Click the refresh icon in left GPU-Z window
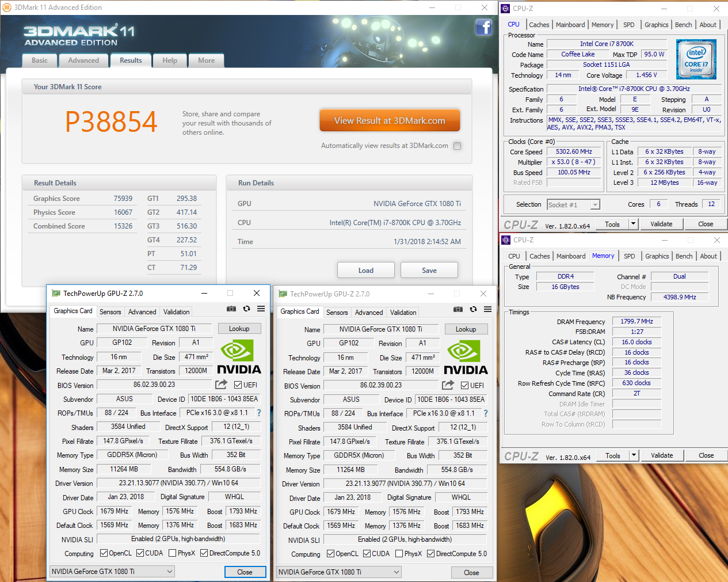728x582 pixels. click(x=246, y=309)
